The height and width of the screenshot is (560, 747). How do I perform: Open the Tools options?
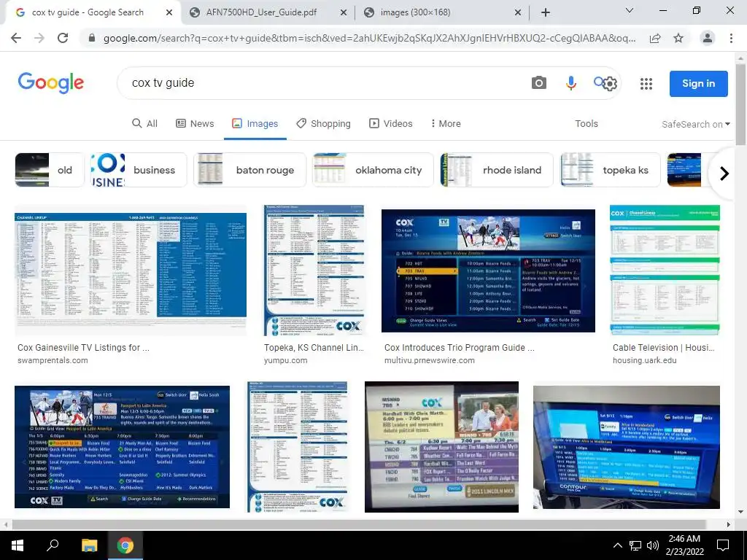pos(586,124)
